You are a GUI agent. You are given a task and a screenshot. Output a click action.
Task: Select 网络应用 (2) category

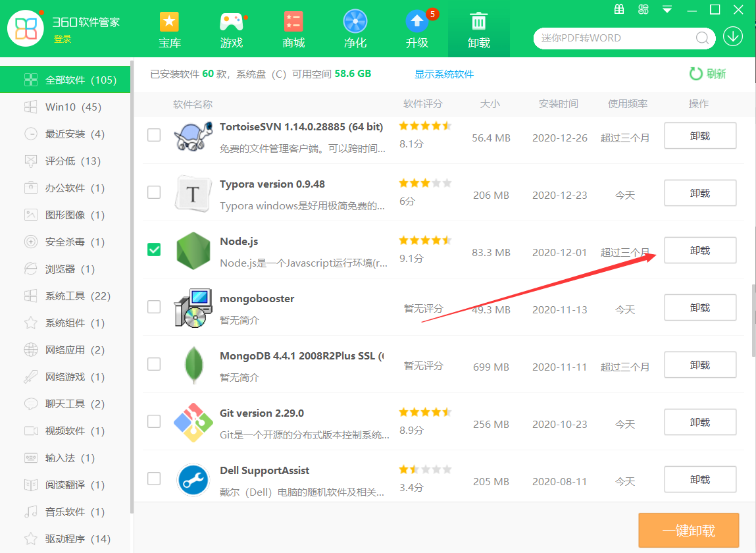pos(65,350)
